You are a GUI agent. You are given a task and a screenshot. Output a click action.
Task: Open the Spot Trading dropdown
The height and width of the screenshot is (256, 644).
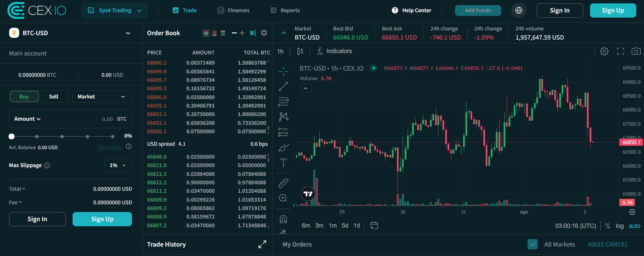pyautogui.click(x=114, y=10)
